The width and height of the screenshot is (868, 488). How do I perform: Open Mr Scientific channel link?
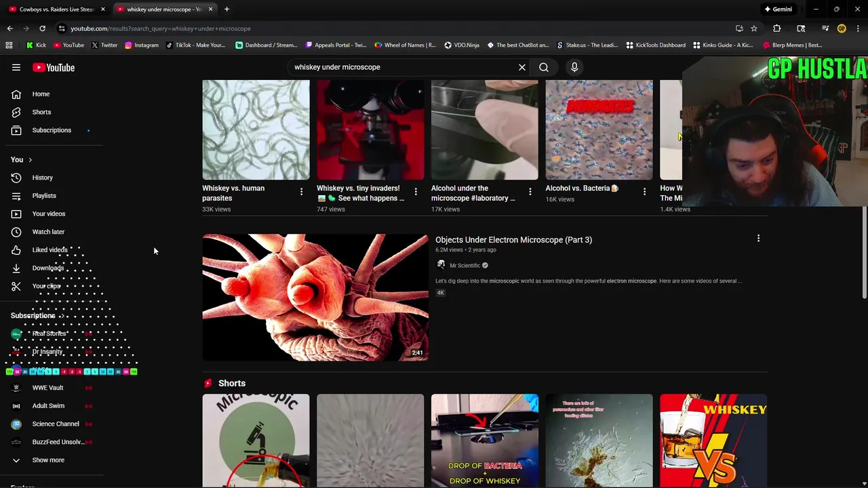pyautogui.click(x=465, y=266)
